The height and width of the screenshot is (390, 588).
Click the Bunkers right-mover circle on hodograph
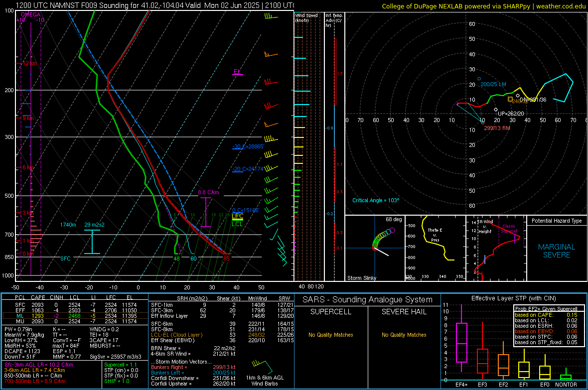[483, 123]
